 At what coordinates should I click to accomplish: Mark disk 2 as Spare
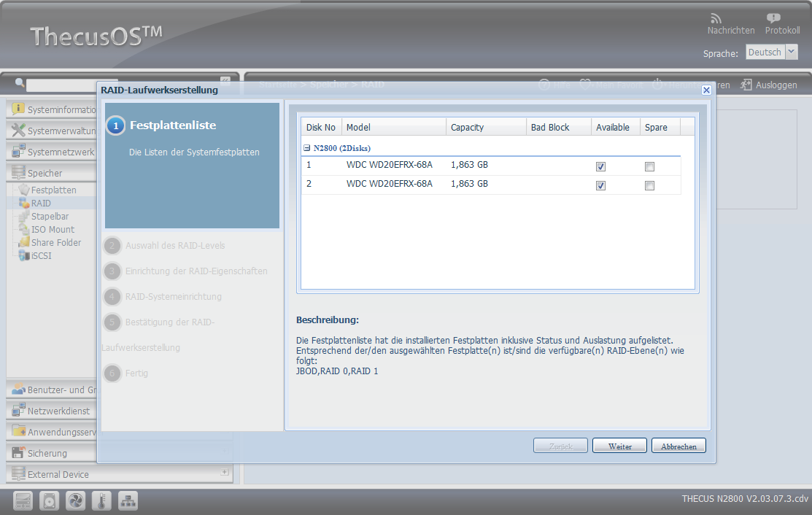point(649,185)
